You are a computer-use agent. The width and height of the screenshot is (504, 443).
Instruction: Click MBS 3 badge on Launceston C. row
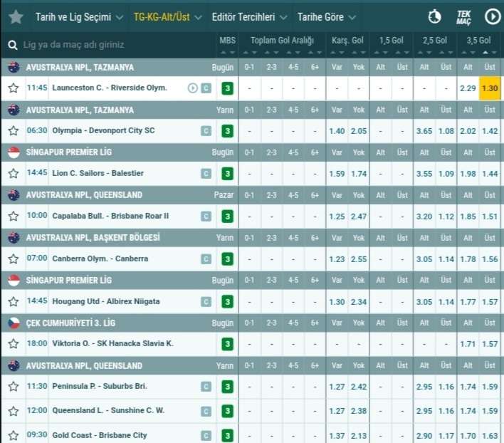[x=228, y=88]
